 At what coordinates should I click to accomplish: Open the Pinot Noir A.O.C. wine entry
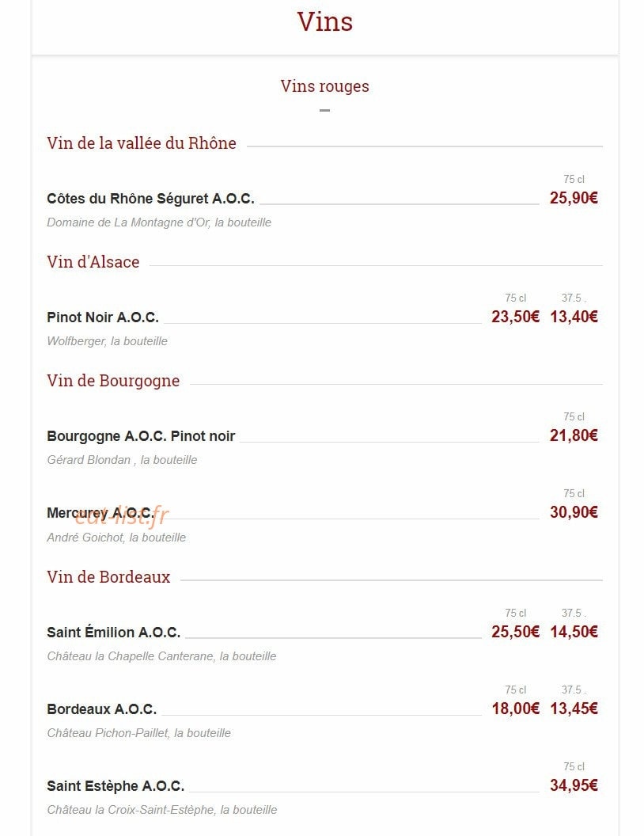coord(103,317)
